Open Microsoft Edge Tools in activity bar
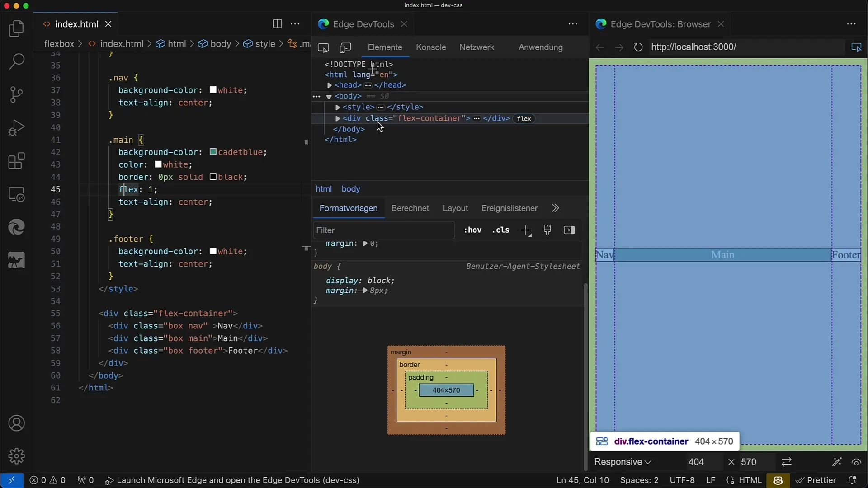This screenshot has width=868, height=488. 16,227
